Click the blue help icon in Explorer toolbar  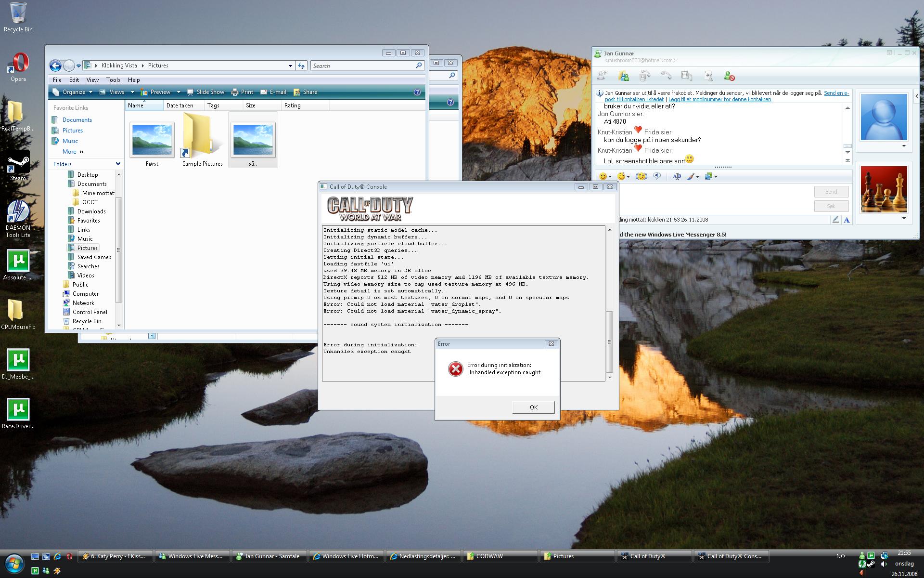tap(417, 92)
